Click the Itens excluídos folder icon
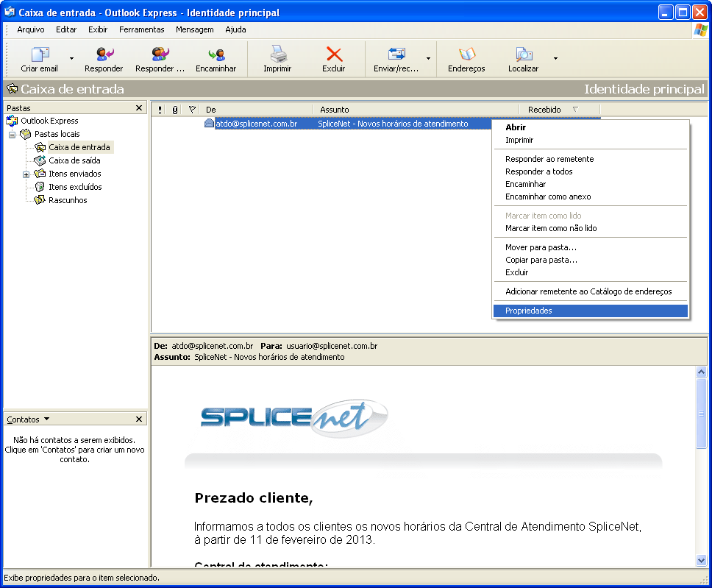Image resolution: width=712 pixels, height=588 pixels. point(40,187)
